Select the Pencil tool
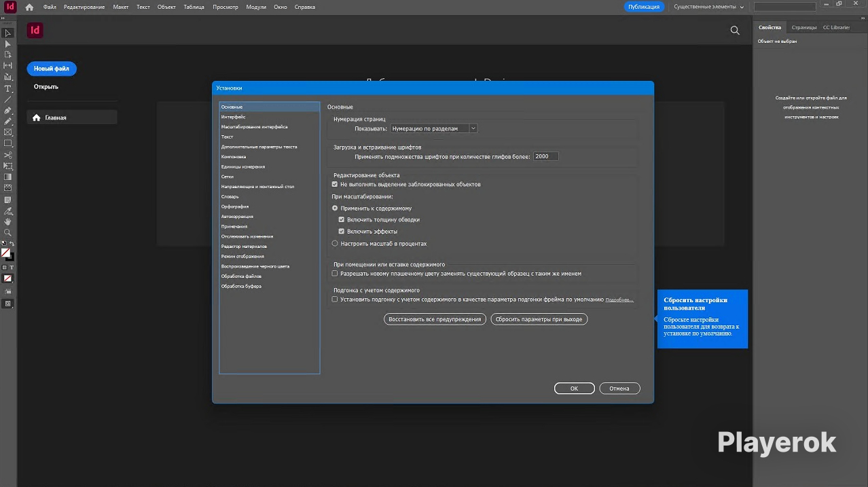868x487 pixels. click(8, 122)
